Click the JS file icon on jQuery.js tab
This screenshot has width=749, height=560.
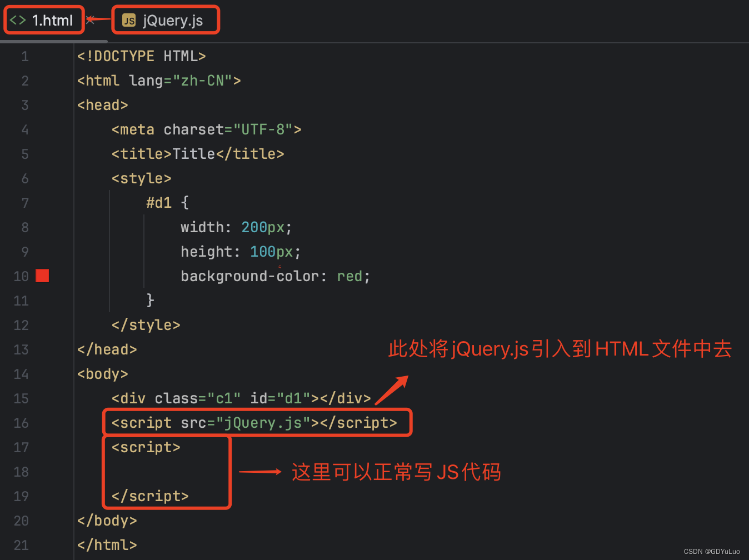(x=129, y=21)
